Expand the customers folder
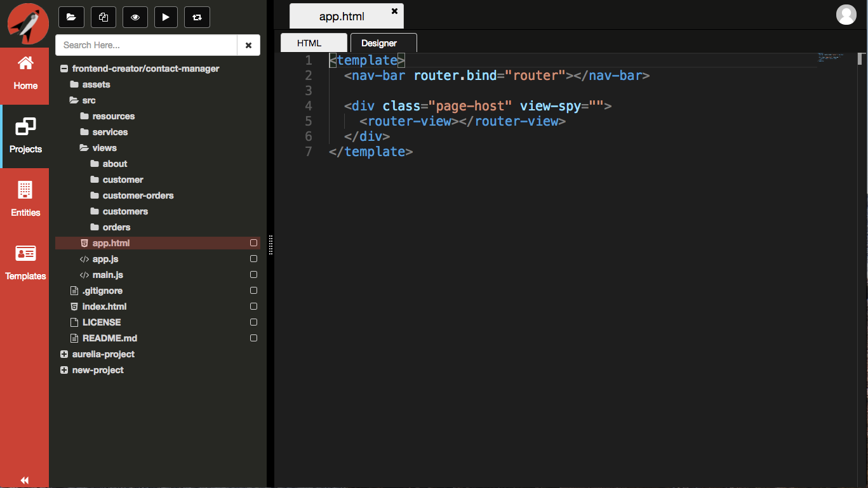 (x=95, y=211)
